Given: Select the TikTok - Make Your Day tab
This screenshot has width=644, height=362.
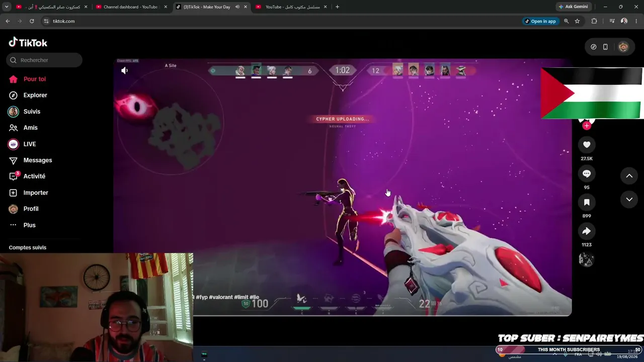Looking at the screenshot, I should 207,7.
